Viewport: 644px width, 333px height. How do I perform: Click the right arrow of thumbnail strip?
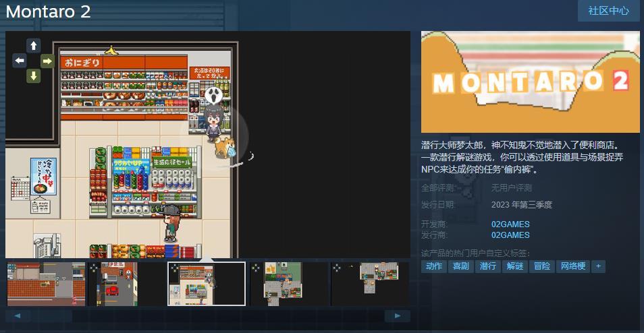point(397,315)
